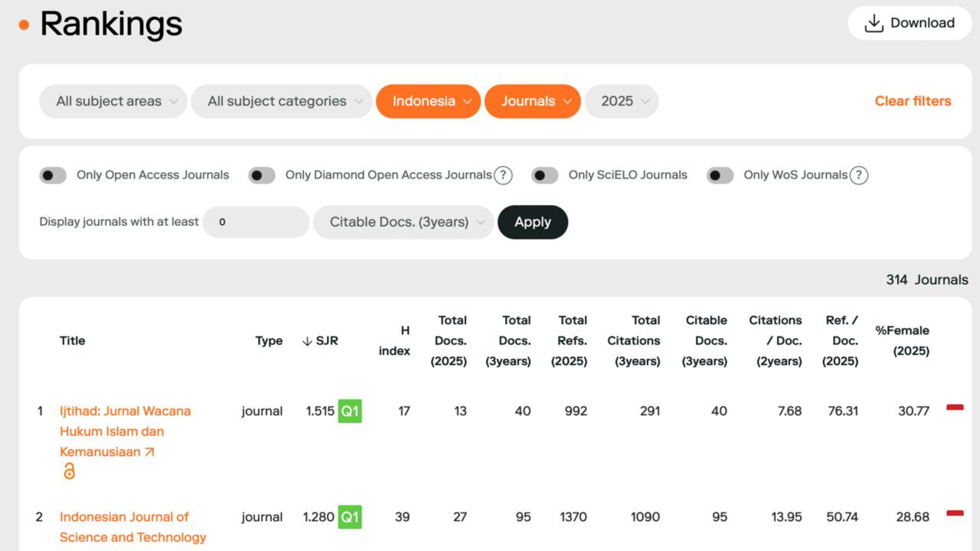Click the open access lock icon under Ijtihad
The width and height of the screenshot is (980, 551).
pos(69,471)
